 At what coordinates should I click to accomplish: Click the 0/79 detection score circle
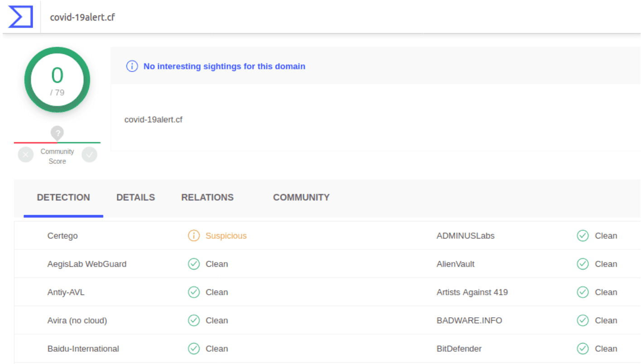pyautogui.click(x=57, y=80)
